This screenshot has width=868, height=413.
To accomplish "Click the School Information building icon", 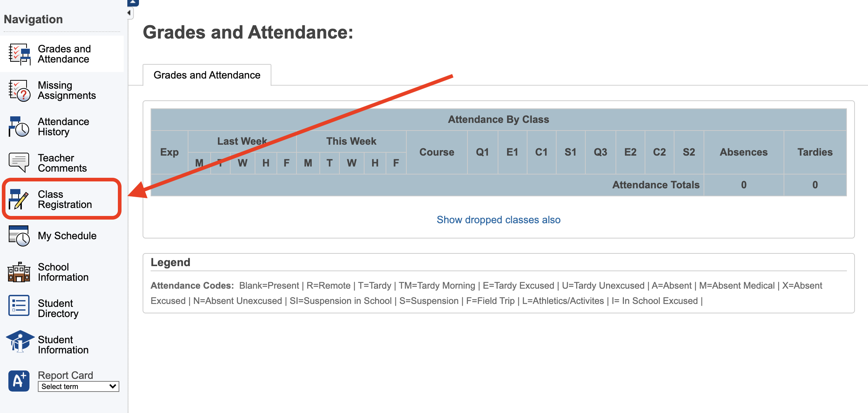I will click(19, 272).
